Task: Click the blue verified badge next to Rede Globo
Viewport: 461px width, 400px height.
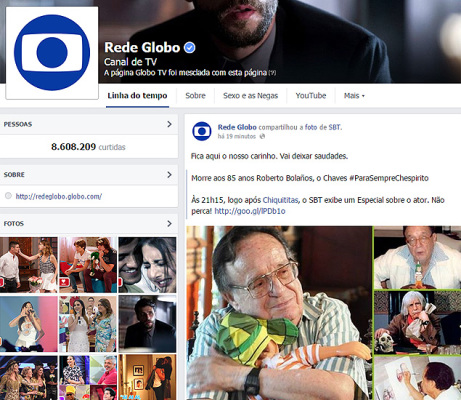Action: (x=190, y=48)
